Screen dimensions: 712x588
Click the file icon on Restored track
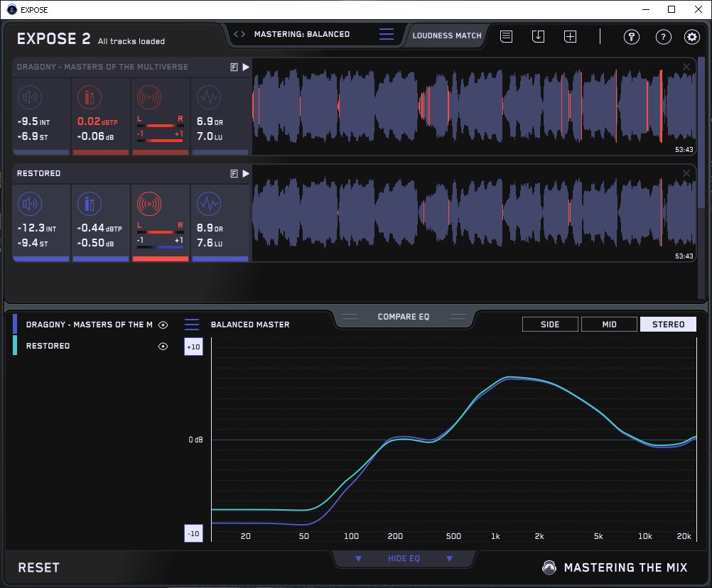point(234,173)
